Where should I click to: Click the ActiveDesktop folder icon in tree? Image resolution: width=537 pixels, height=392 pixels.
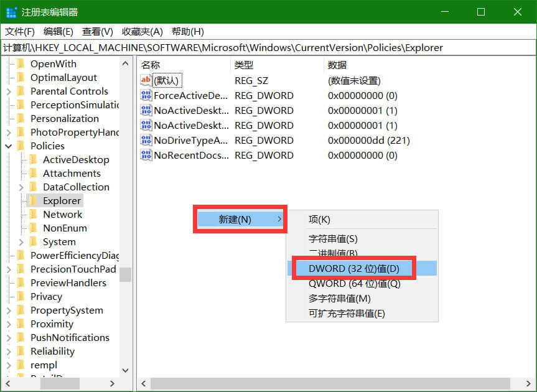pyautogui.click(x=34, y=160)
